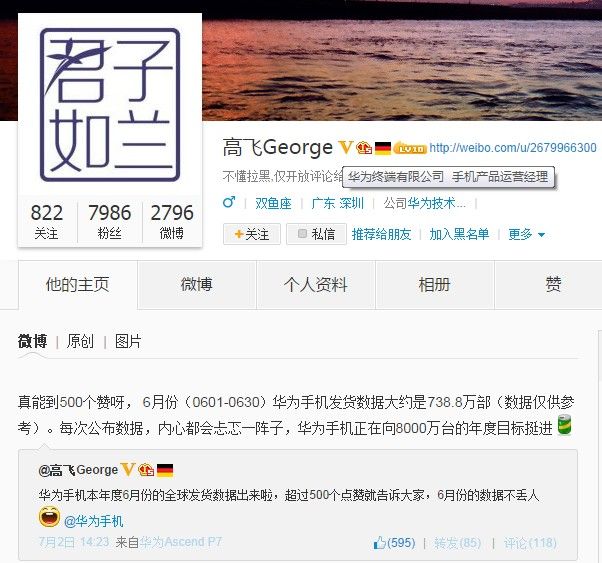
Task: Open the 微博 profile tab
Action: coord(197,285)
